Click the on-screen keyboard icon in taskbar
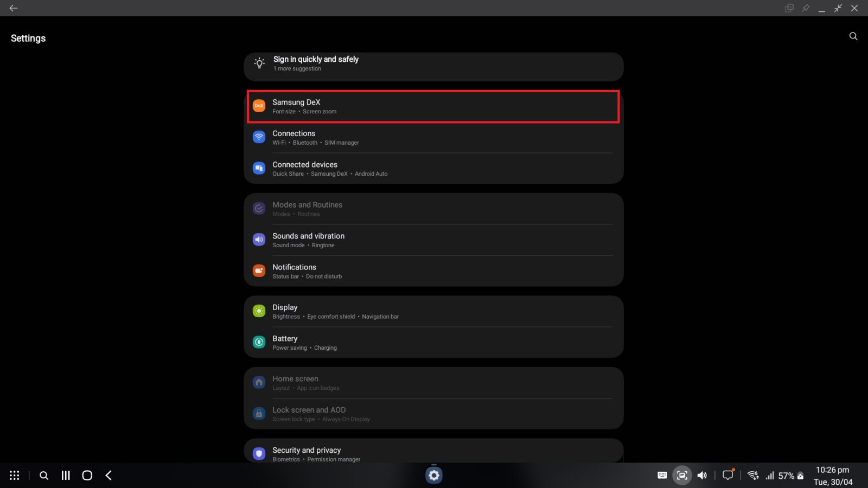The image size is (868, 488). (662, 475)
